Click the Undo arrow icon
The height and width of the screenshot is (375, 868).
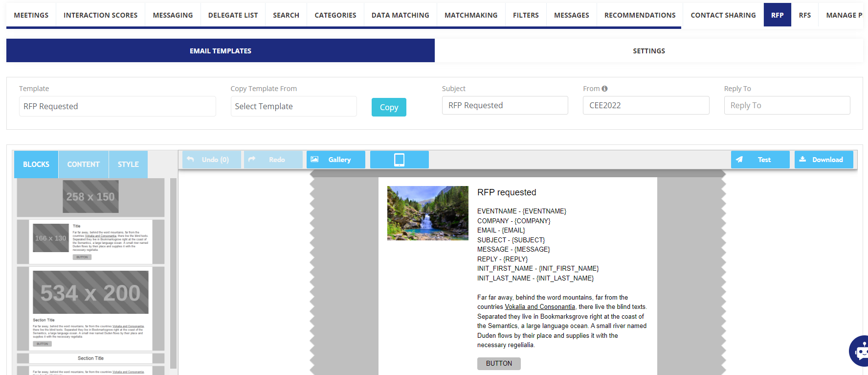pyautogui.click(x=191, y=160)
